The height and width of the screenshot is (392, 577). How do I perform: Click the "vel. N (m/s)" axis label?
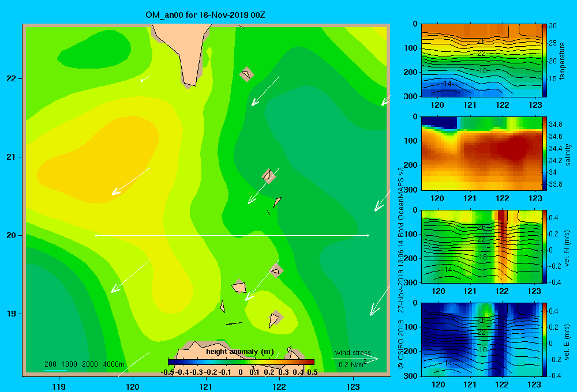click(x=567, y=248)
